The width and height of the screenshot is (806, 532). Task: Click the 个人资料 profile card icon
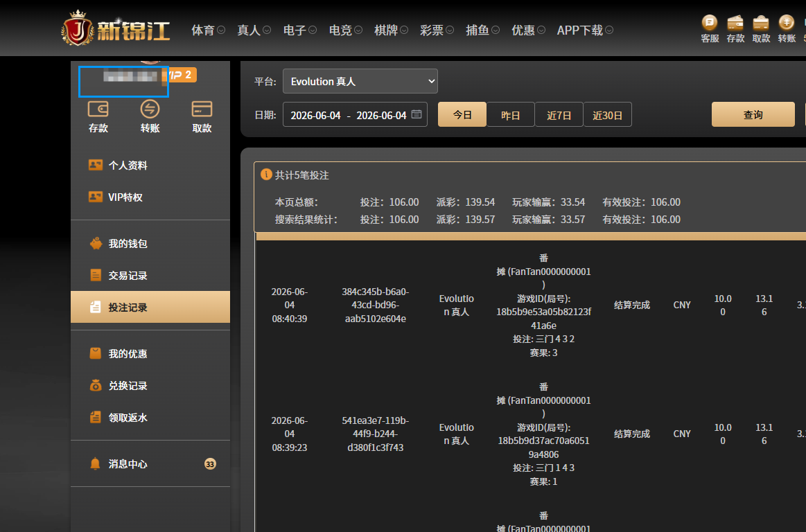(96, 165)
